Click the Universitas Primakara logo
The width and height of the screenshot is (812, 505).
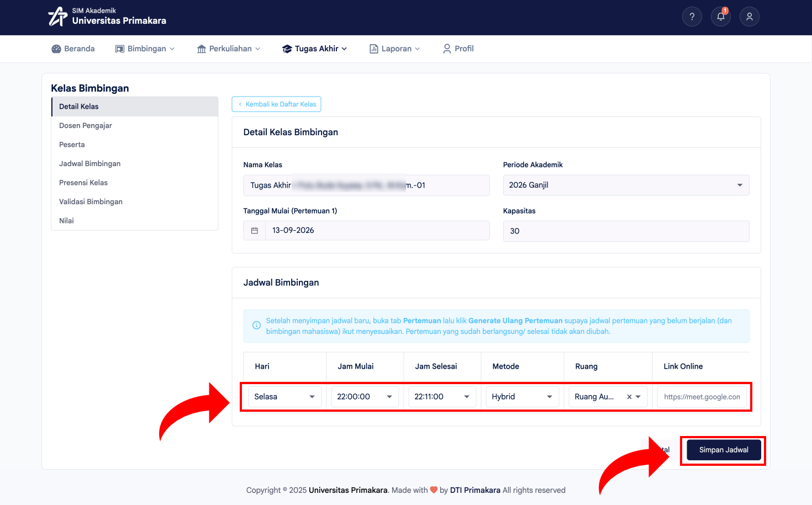point(107,17)
